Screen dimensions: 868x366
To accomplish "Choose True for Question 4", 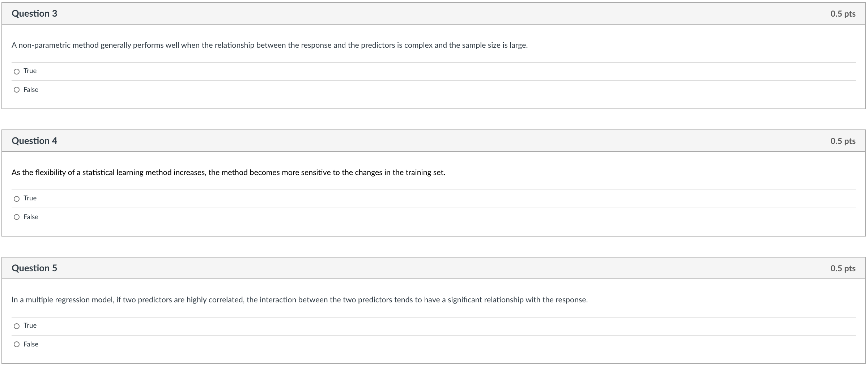I will 17,199.
